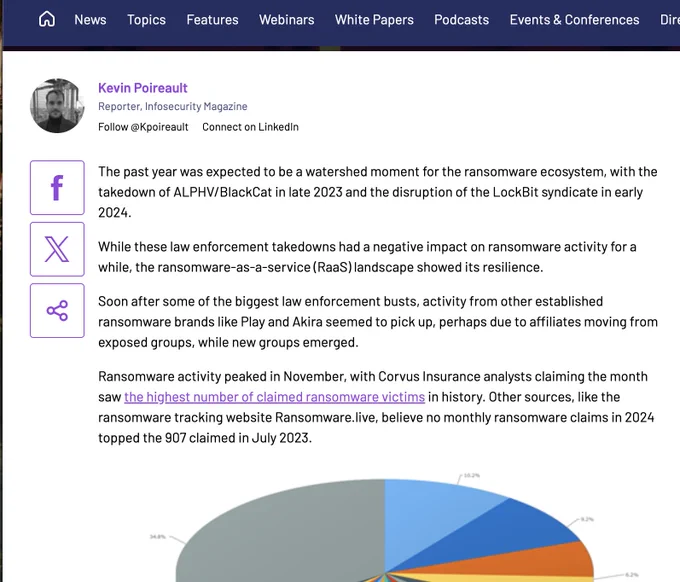Click the Kevin Poireault author name link
680x582 pixels.
pos(143,88)
